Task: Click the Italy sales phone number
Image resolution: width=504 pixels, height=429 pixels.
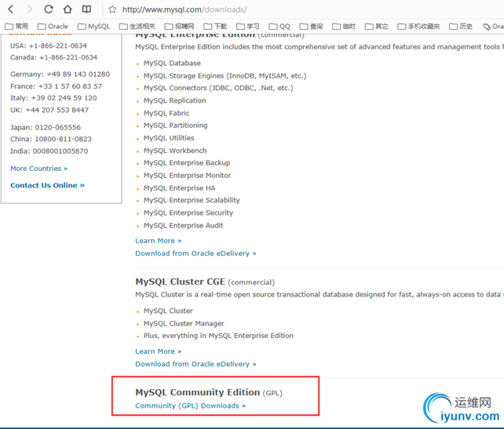Action: click(x=64, y=98)
